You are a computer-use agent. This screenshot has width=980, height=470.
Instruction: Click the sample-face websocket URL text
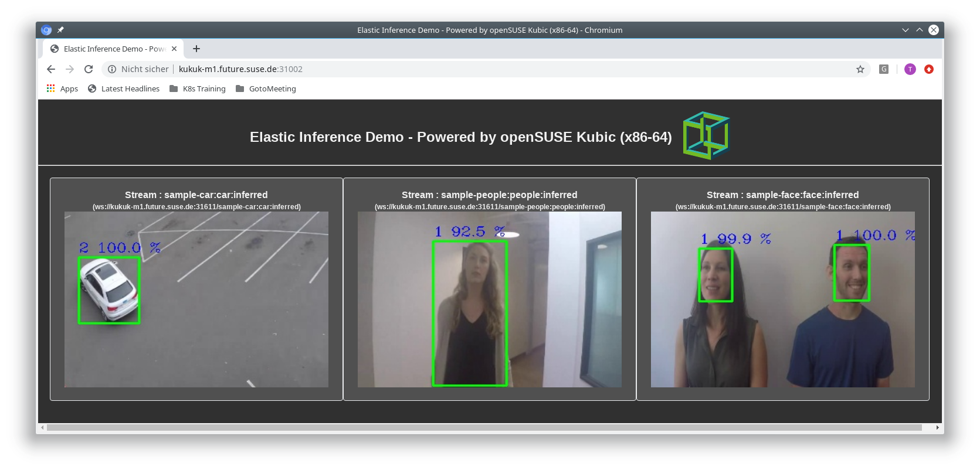coord(783,207)
